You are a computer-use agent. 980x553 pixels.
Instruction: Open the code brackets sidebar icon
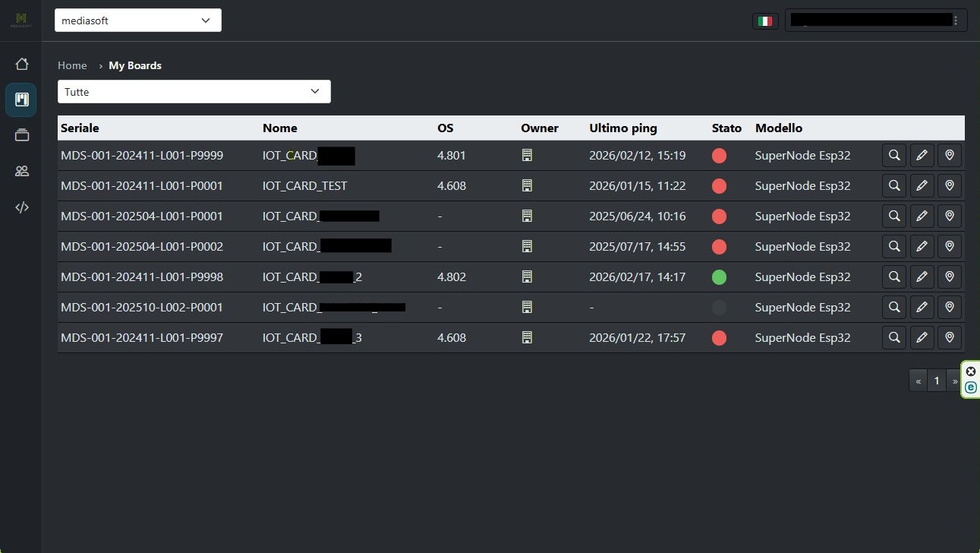coord(21,207)
